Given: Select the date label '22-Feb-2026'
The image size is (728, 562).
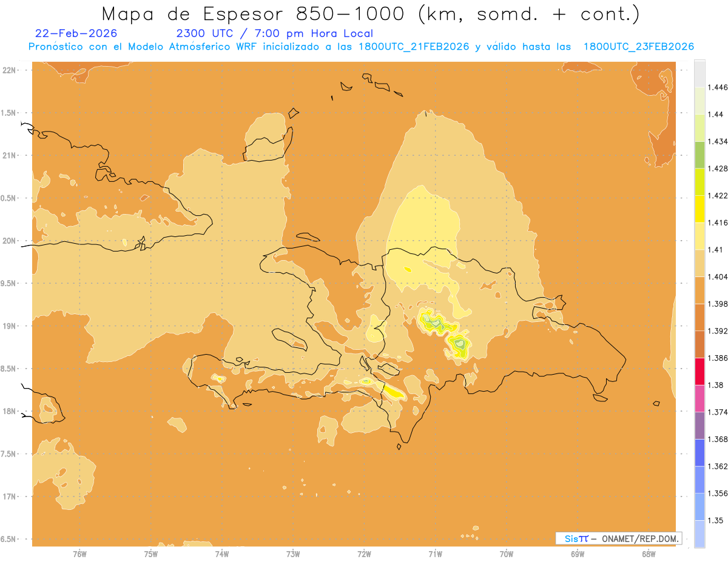Looking at the screenshot, I should (76, 33).
